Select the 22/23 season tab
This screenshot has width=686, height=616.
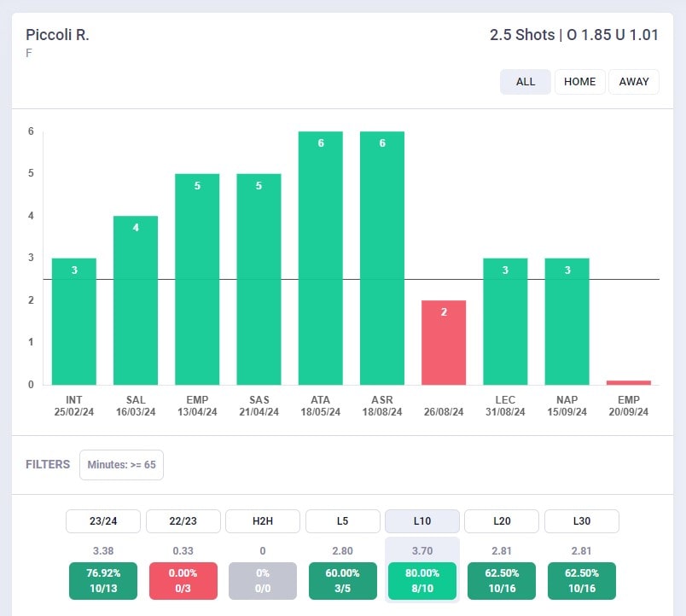pos(183,521)
